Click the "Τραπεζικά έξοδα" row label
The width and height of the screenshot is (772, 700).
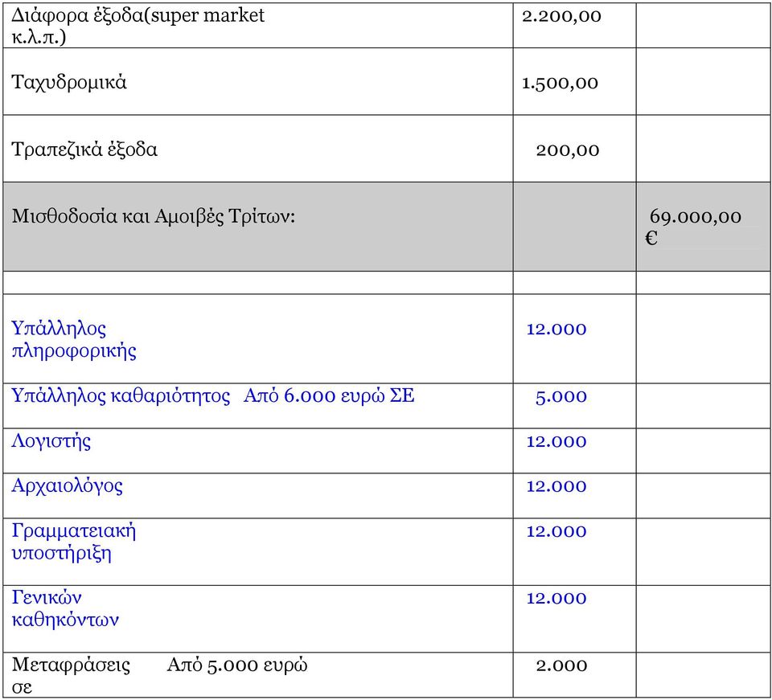[84, 149]
